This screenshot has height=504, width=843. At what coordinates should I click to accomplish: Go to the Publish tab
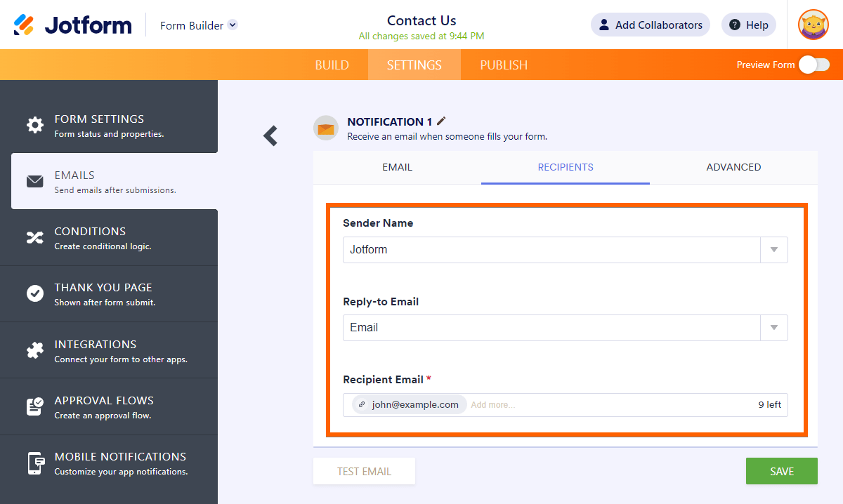pyautogui.click(x=504, y=65)
